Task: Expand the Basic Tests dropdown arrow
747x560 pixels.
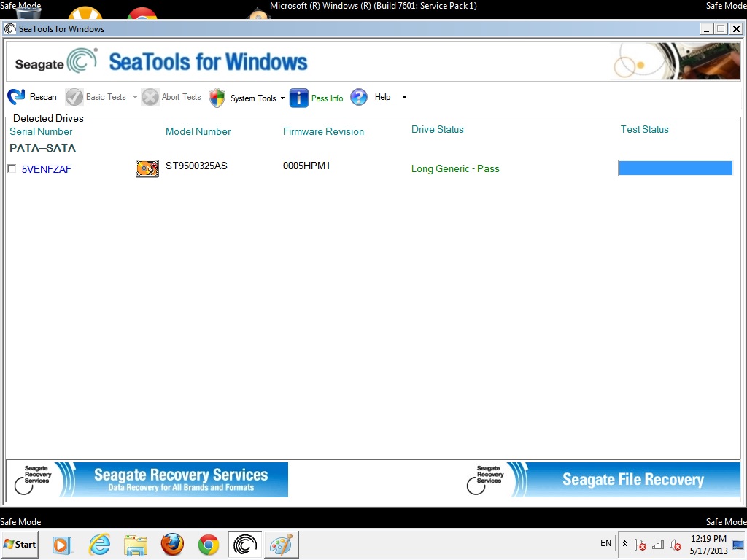Action: (135, 97)
